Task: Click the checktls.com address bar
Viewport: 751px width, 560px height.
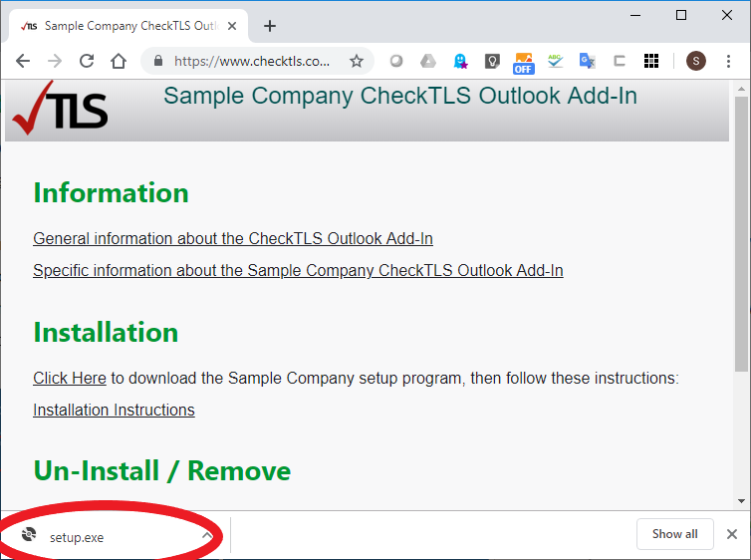Action: (x=251, y=61)
